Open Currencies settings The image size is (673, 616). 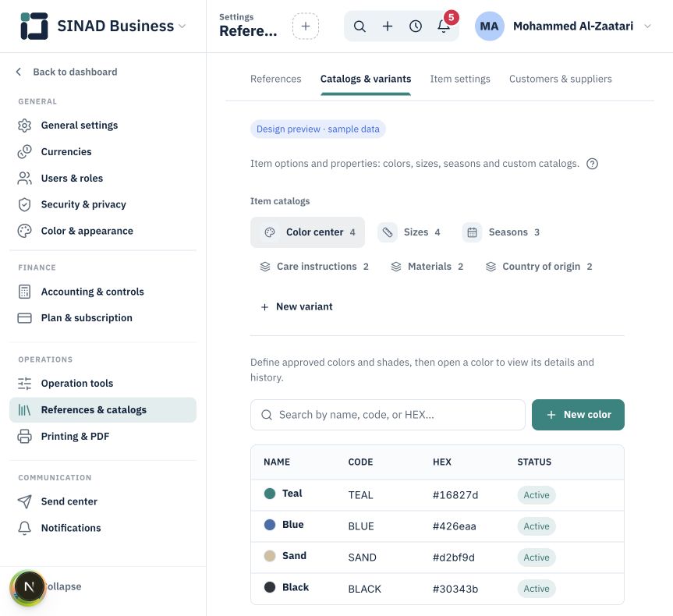(x=103, y=152)
